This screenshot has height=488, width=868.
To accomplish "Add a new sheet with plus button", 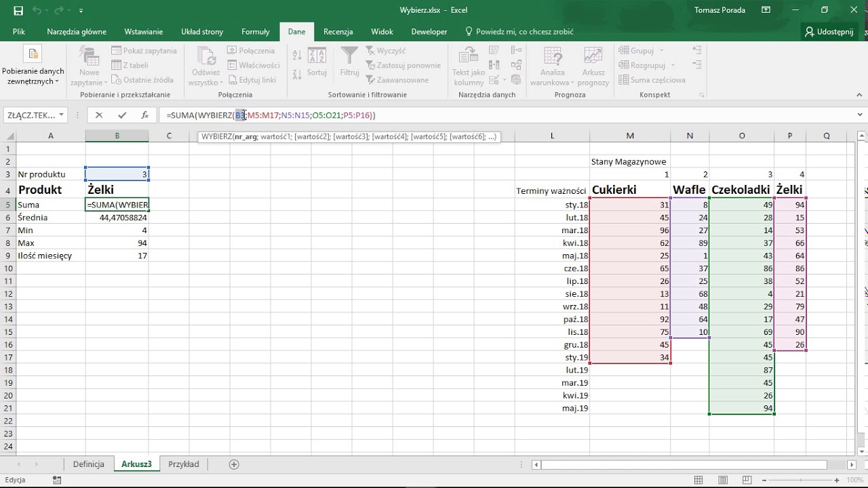I will coord(234,464).
